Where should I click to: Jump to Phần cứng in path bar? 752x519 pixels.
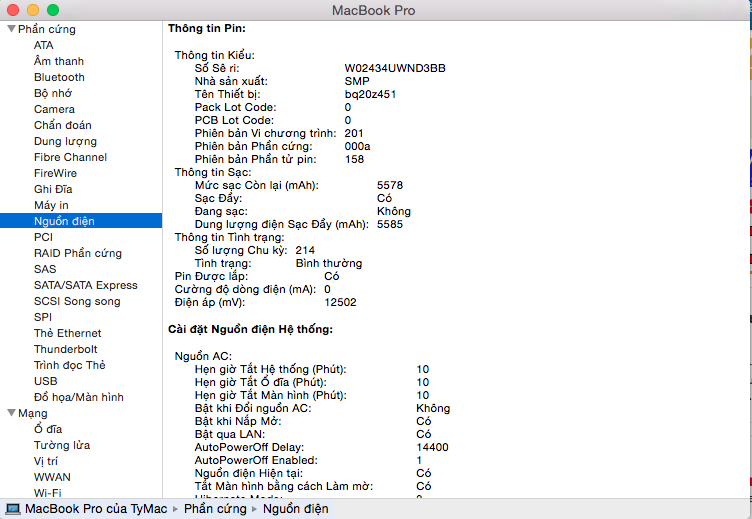tap(215, 508)
